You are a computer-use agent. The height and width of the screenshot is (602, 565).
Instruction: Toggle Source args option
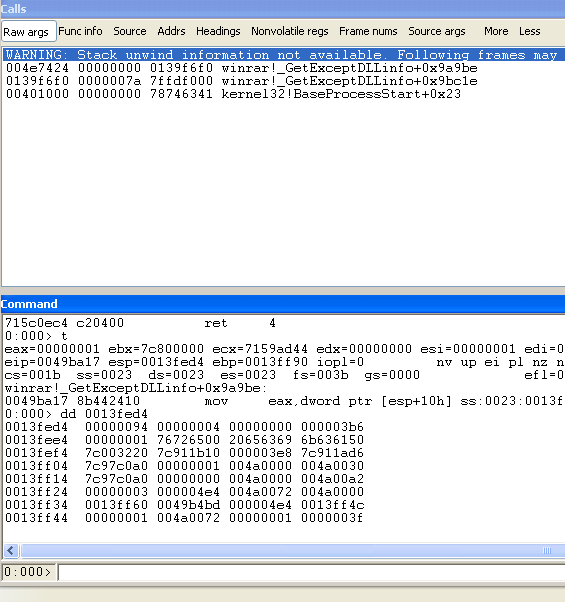pyautogui.click(x=437, y=31)
